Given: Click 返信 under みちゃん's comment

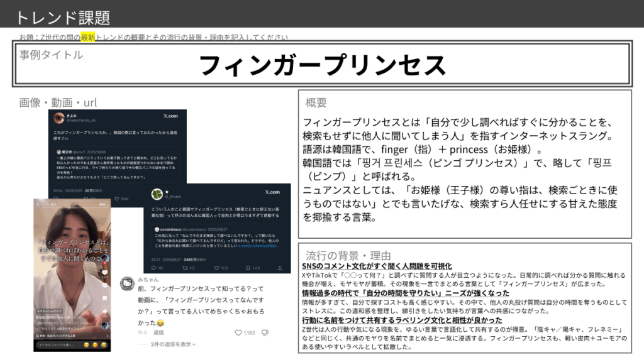Looking at the screenshot, I should (158, 332).
